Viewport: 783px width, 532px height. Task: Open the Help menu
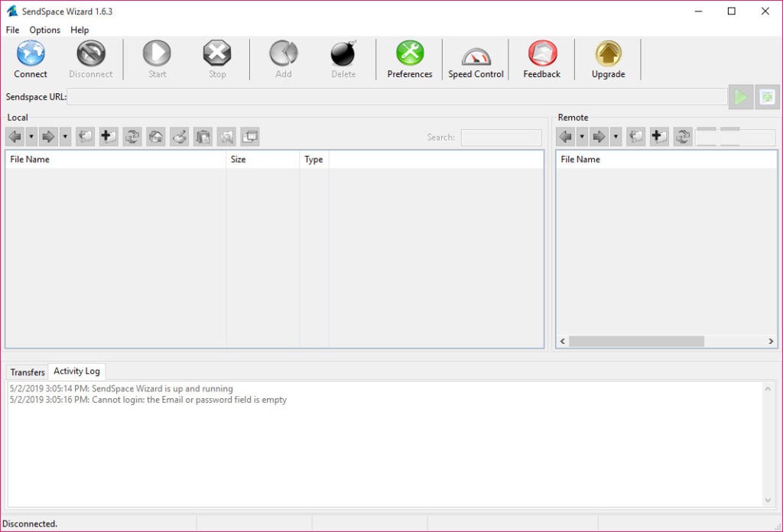[x=80, y=30]
